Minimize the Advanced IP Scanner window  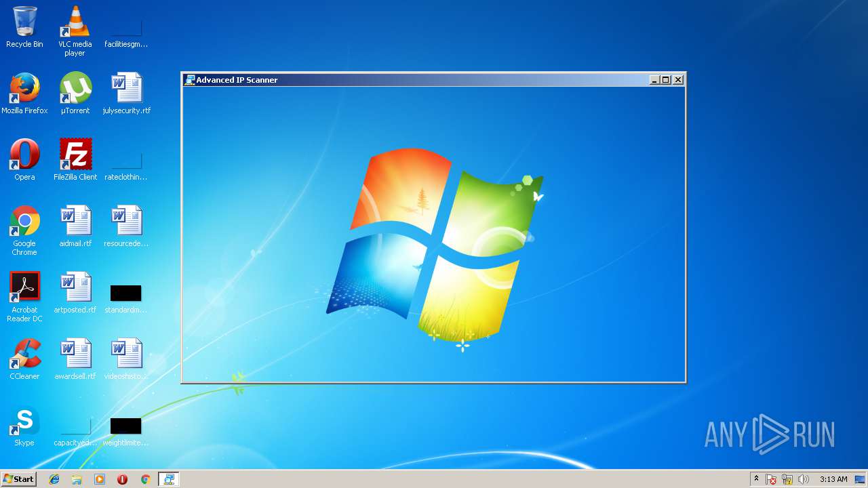pyautogui.click(x=654, y=80)
